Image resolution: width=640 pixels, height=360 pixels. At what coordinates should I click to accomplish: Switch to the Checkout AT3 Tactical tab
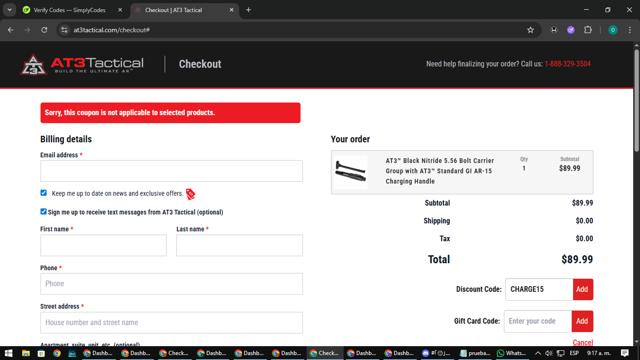pyautogui.click(x=184, y=10)
